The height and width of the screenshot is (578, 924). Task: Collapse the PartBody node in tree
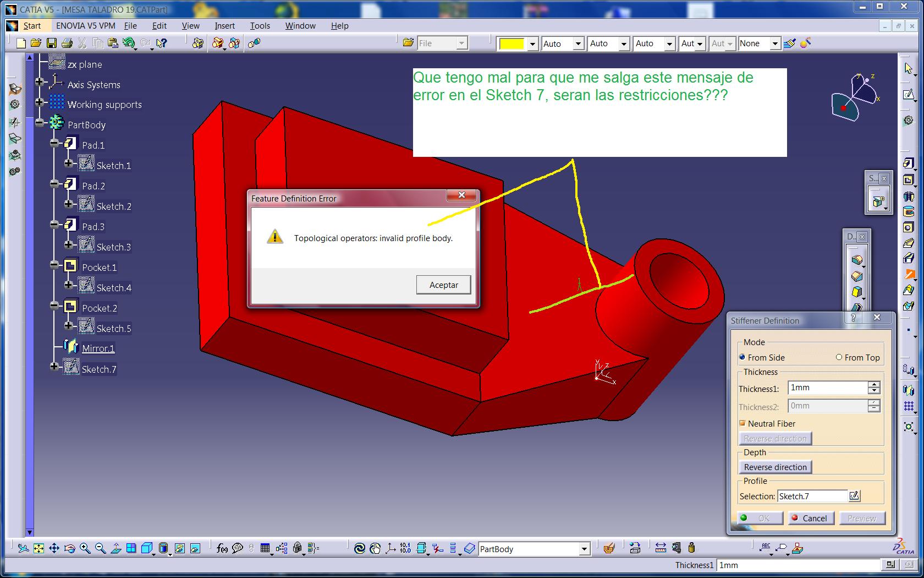39,123
